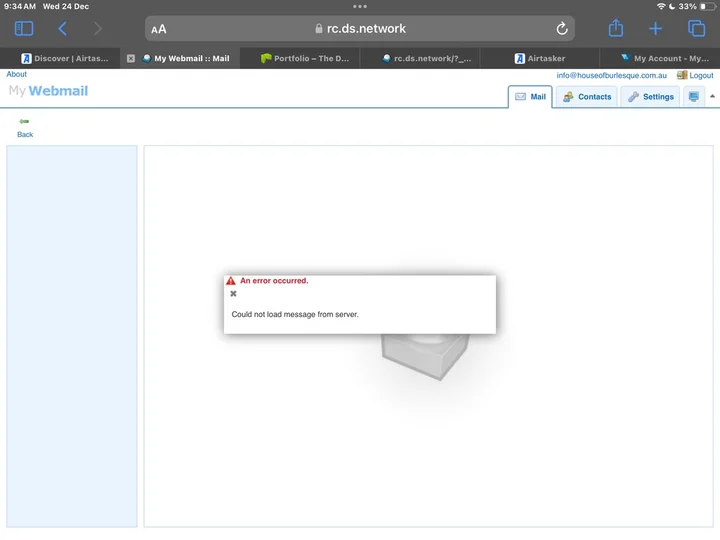Switch to the My Account tab

click(x=660, y=58)
